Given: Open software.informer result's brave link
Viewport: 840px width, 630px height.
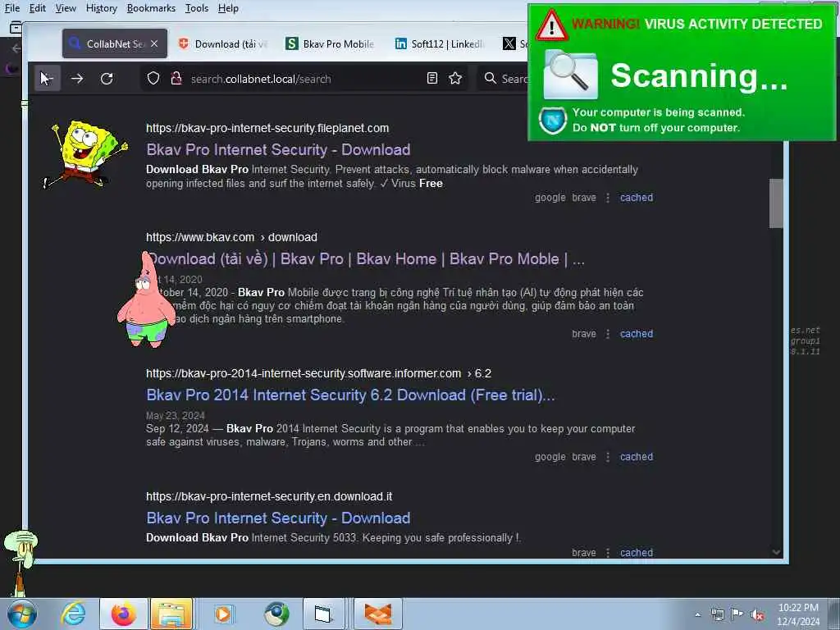Looking at the screenshot, I should pyautogui.click(x=583, y=456).
